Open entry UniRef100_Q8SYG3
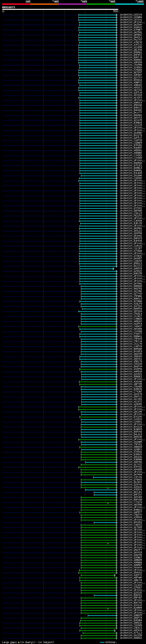This screenshot has height=644, width=146. click(131, 118)
